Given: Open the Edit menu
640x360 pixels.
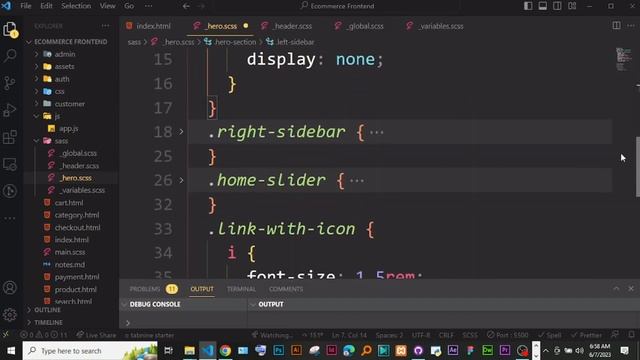Looking at the screenshot, I should point(46,6).
